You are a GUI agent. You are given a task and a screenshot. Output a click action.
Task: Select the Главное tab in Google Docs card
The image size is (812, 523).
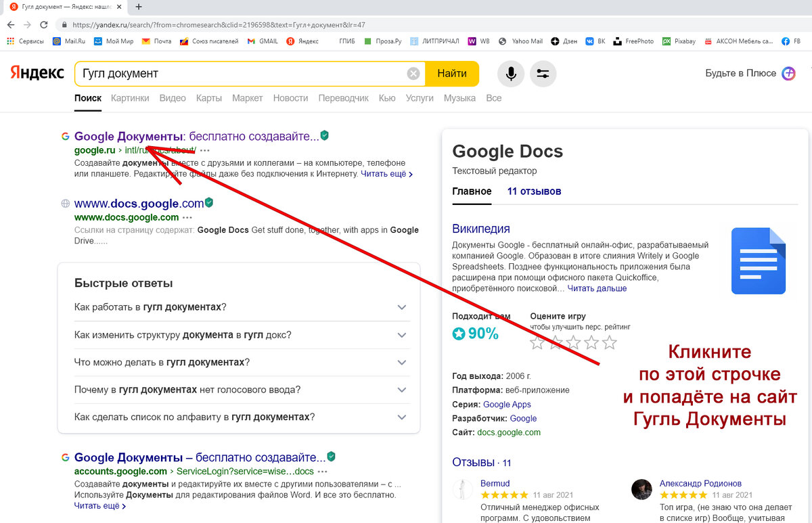pos(472,191)
